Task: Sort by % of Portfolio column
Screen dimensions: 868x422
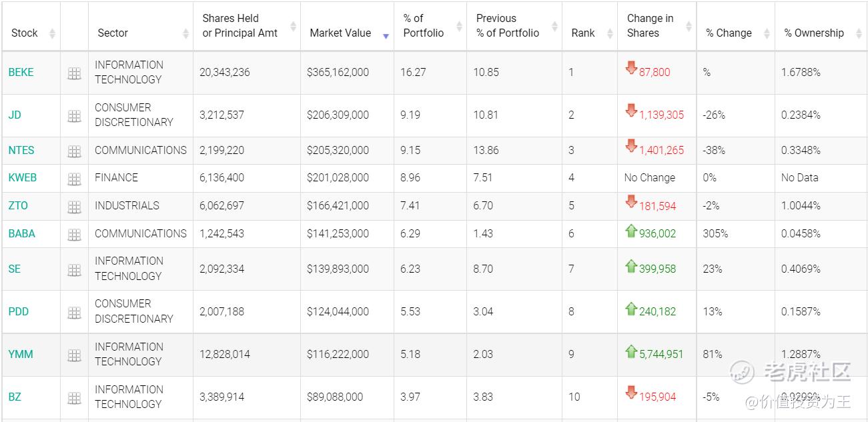Action: [x=459, y=26]
